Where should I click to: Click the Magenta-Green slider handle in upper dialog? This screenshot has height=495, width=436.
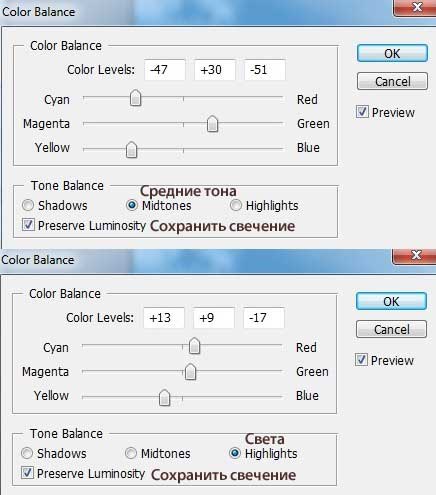(212, 124)
